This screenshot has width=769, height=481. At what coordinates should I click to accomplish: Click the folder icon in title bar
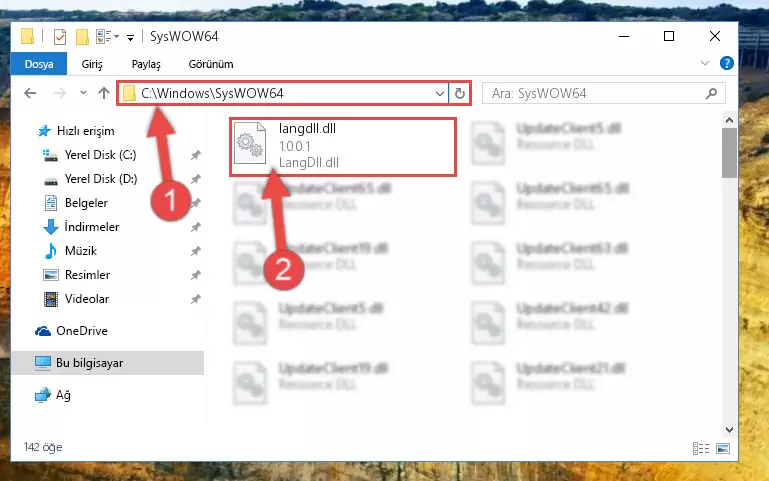(x=27, y=36)
